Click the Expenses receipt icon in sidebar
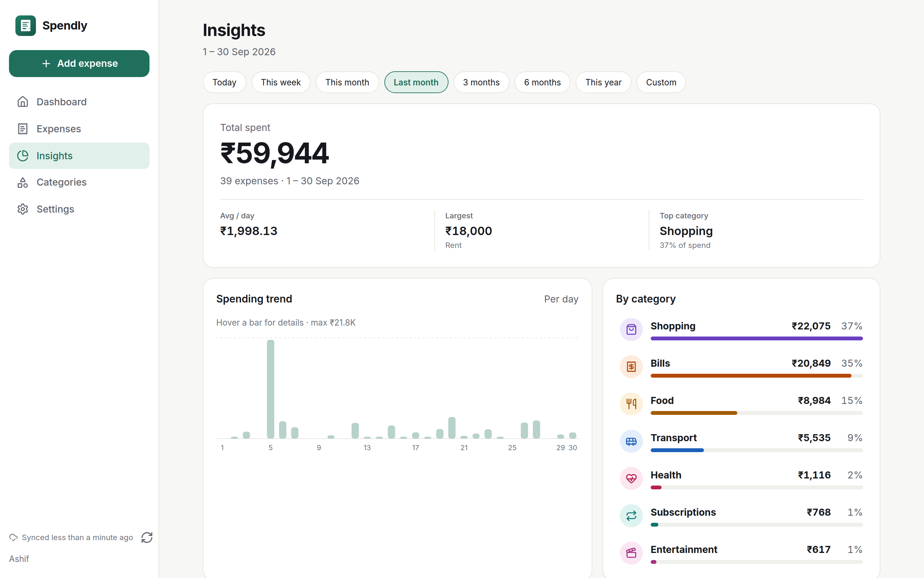The height and width of the screenshot is (578, 924). [x=23, y=129]
